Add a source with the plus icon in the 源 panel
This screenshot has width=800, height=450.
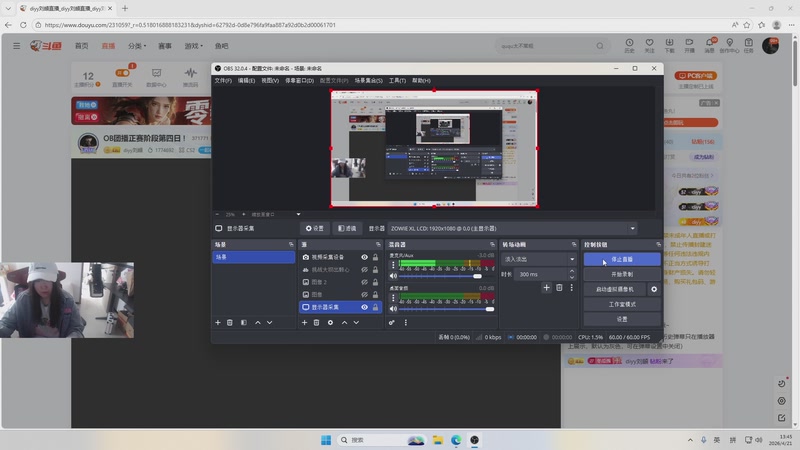coord(305,322)
